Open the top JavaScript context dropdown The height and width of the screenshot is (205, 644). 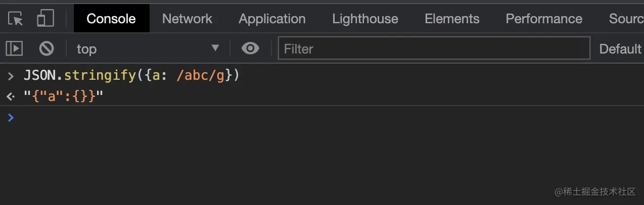pyautogui.click(x=148, y=48)
